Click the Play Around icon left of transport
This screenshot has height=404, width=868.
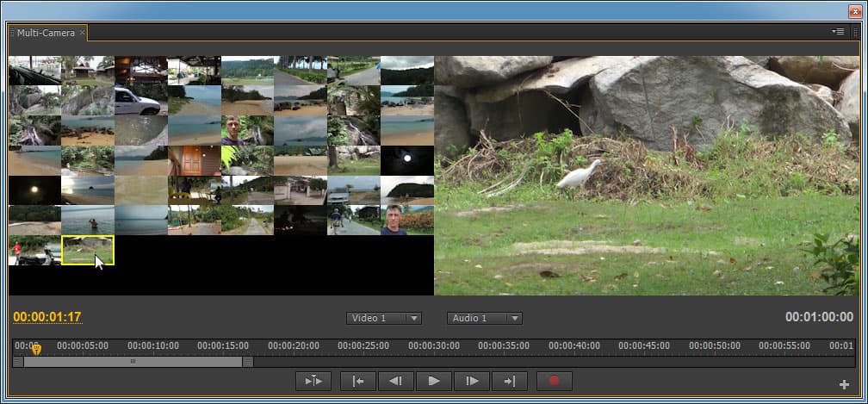[313, 381]
